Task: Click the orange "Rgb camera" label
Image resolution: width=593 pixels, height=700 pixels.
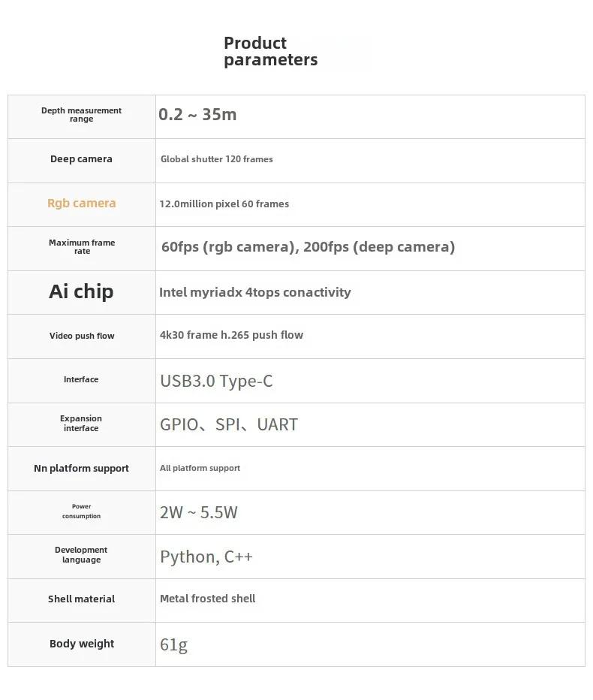Action: 81,204
